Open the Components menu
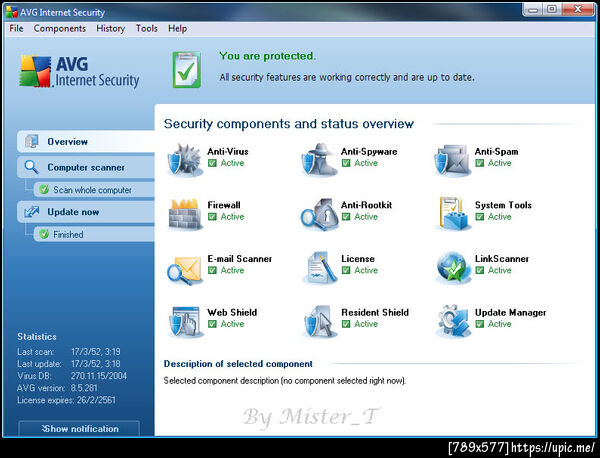The image size is (600, 458). pos(60,29)
